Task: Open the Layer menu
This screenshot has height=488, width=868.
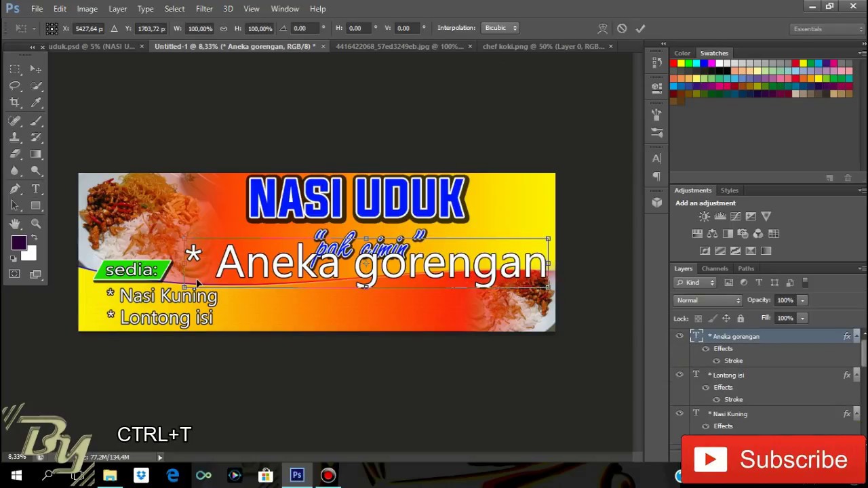Action: 117,9
